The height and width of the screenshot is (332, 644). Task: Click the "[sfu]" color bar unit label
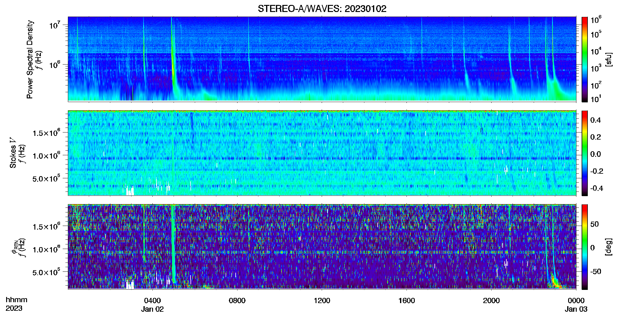pos(608,59)
